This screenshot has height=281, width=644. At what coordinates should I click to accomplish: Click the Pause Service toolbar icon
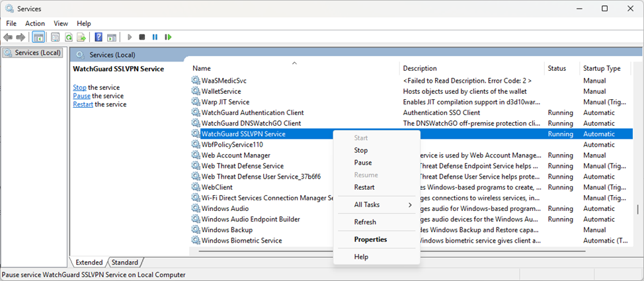(x=155, y=37)
